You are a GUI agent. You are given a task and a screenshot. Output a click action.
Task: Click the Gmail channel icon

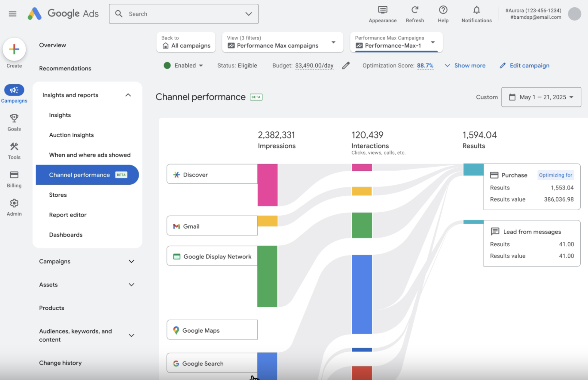[x=176, y=226]
